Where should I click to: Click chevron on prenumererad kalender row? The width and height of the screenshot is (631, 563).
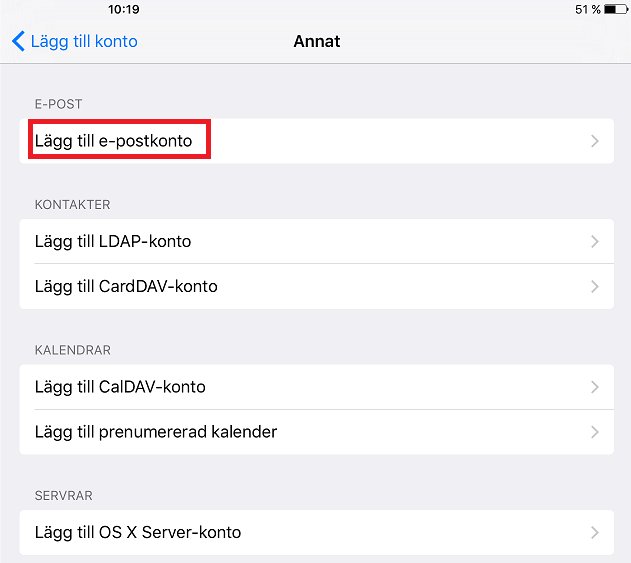(x=595, y=432)
